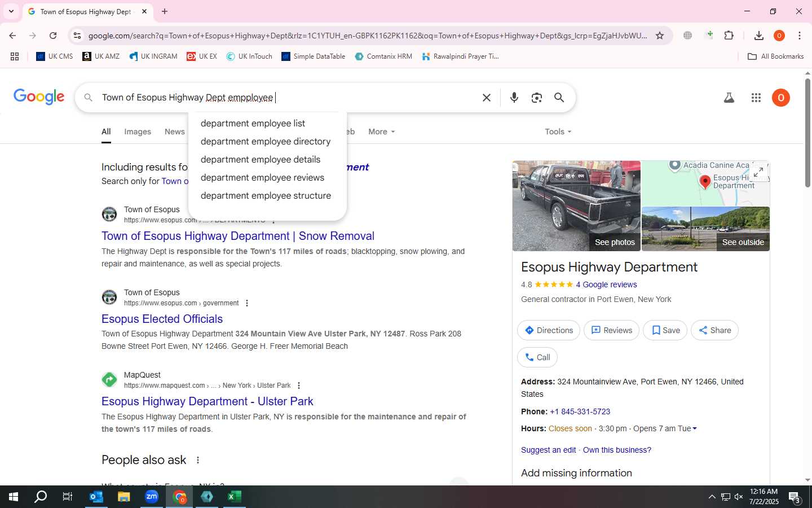
Task: Expand the map with the fullscreen icon
Action: (758, 172)
